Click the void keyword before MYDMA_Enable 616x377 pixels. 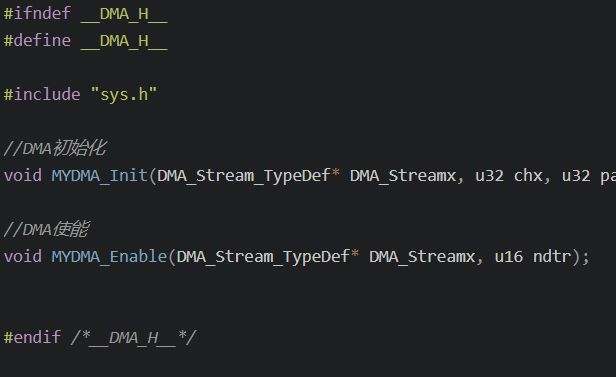22,256
